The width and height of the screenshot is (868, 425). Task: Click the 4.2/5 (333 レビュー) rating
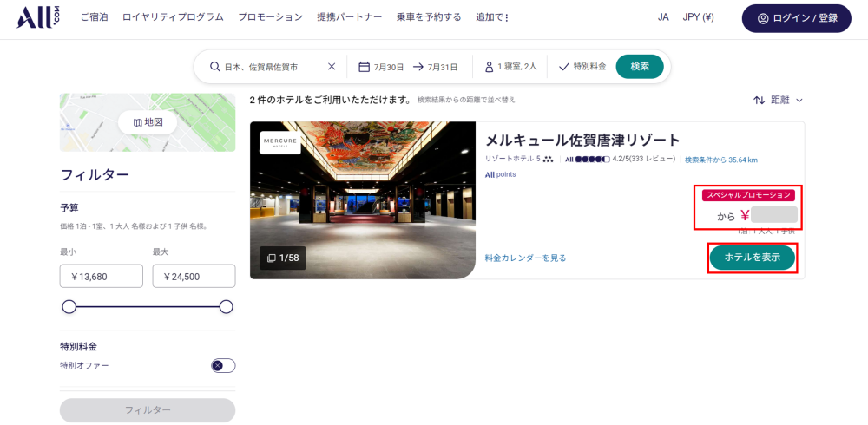point(620,160)
